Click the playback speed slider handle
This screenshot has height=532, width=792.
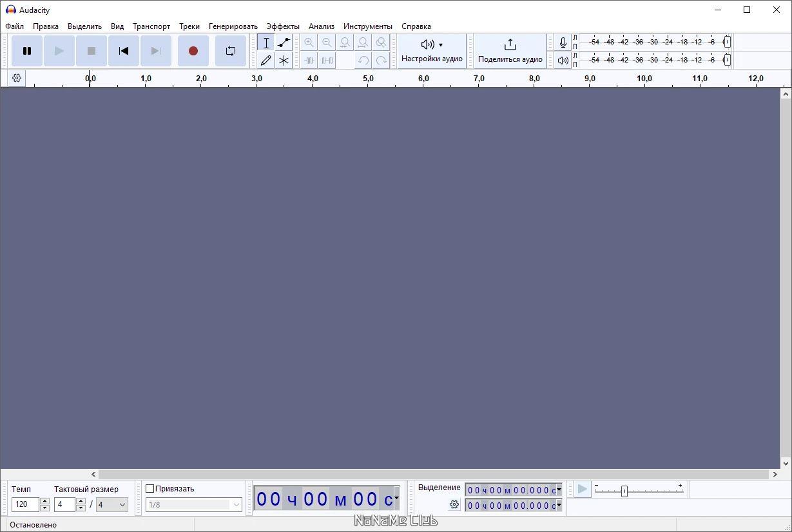624,491
